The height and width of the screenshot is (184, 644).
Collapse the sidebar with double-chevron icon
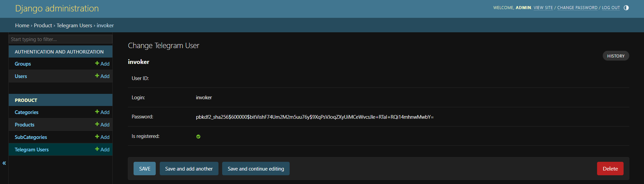(4, 163)
